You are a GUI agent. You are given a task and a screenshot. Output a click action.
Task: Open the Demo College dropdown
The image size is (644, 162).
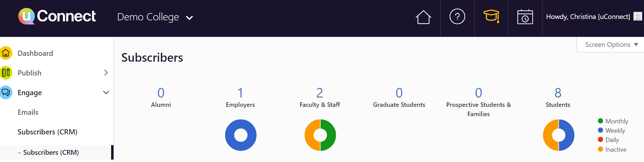tap(155, 17)
